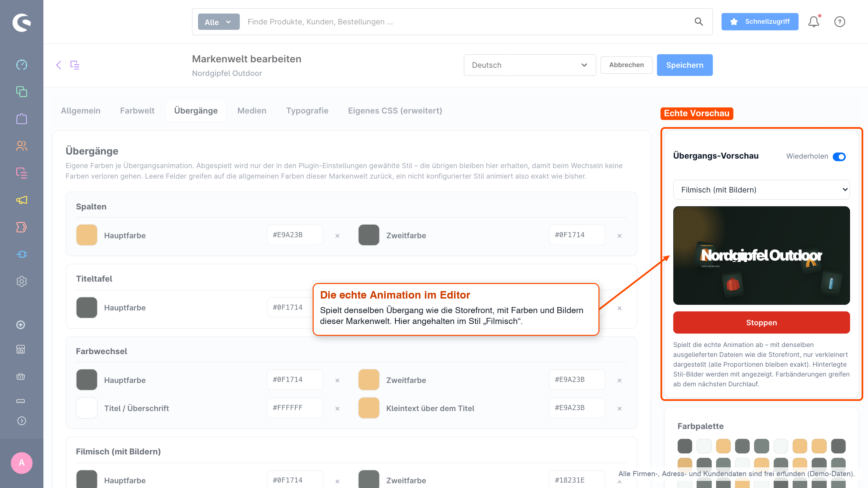Open the notifications bell
868x488 pixels.
tap(814, 22)
